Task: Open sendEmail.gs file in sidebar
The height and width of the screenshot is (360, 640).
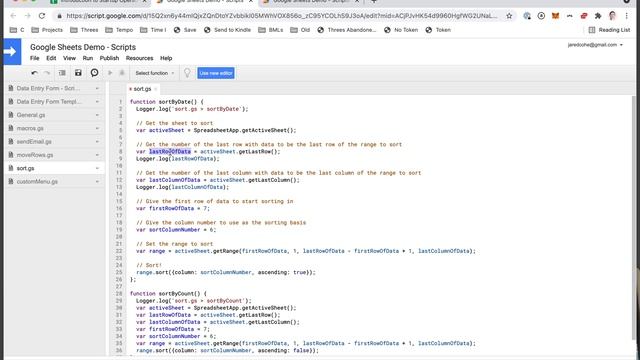Action: point(34,142)
